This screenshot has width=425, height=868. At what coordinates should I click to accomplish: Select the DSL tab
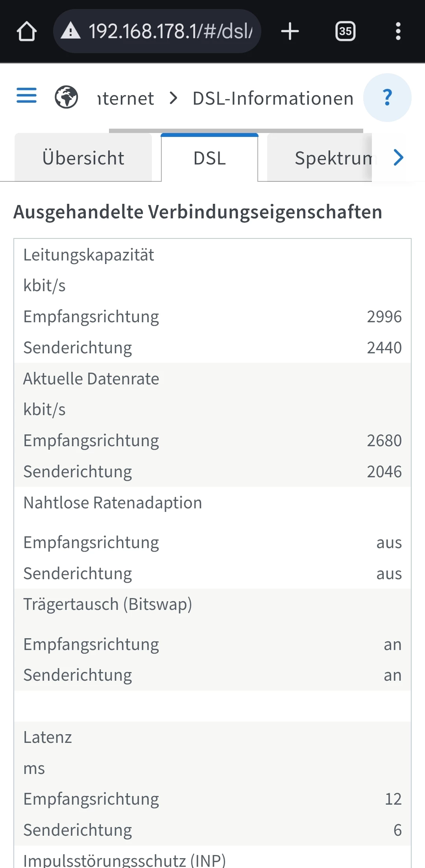tap(209, 158)
